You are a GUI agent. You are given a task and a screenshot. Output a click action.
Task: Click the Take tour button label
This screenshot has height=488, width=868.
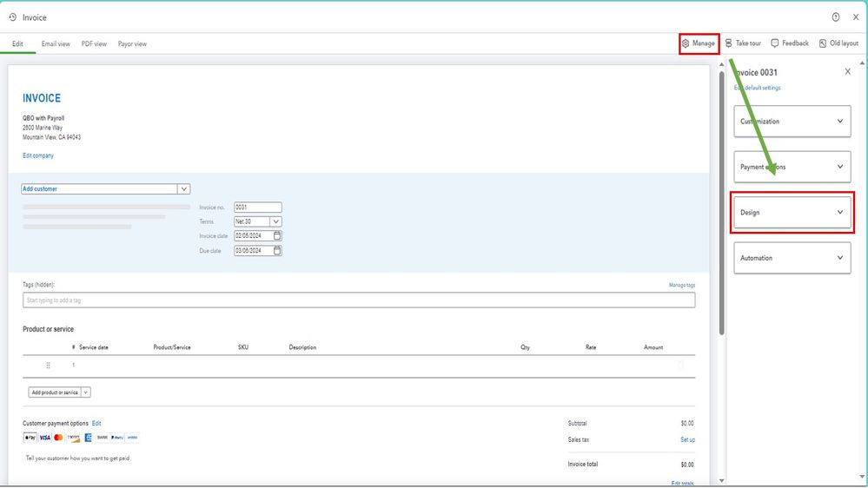click(748, 43)
